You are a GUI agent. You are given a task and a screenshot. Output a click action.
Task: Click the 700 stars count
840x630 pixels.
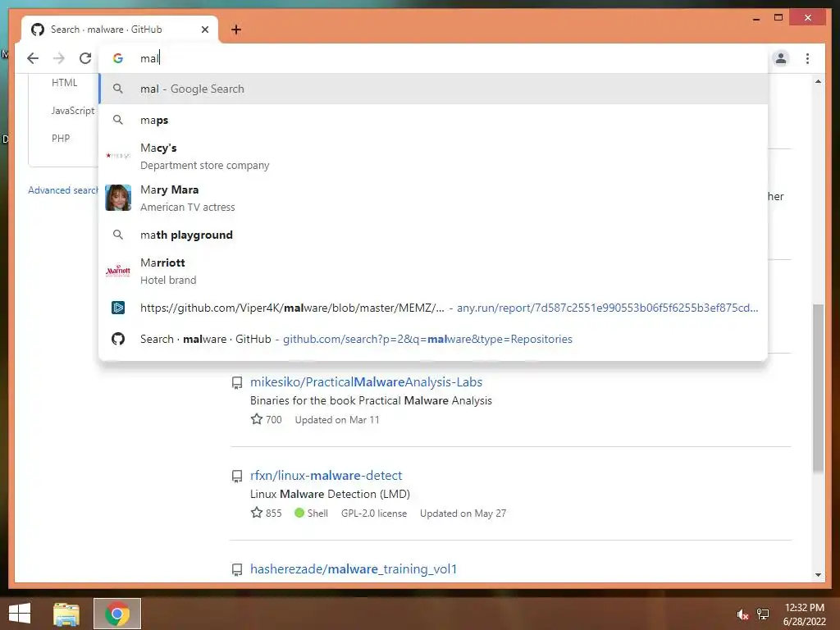click(267, 419)
